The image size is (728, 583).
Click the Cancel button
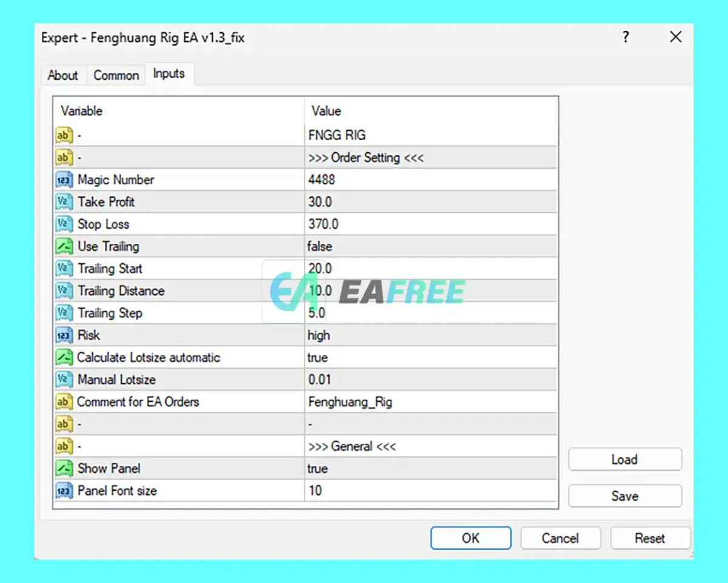[561, 538]
